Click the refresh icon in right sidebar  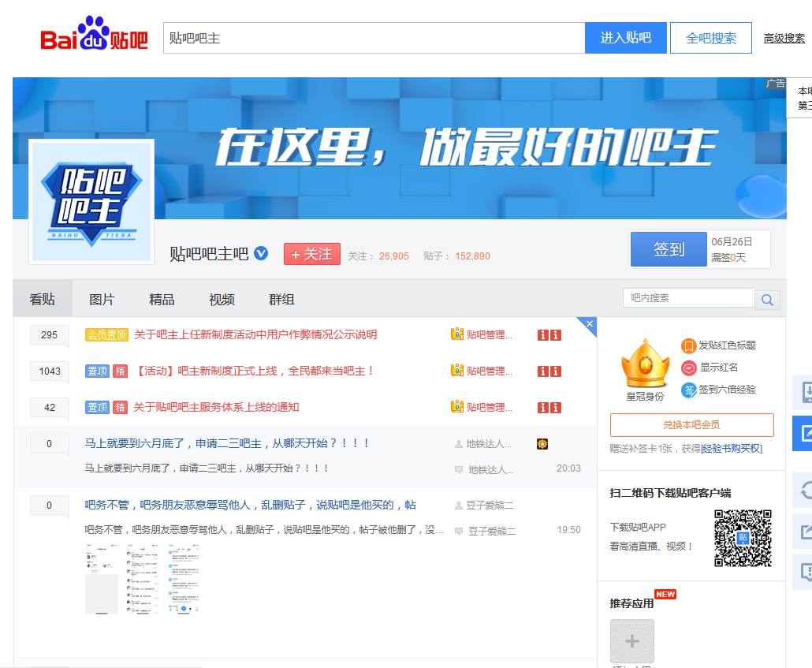coord(804,491)
